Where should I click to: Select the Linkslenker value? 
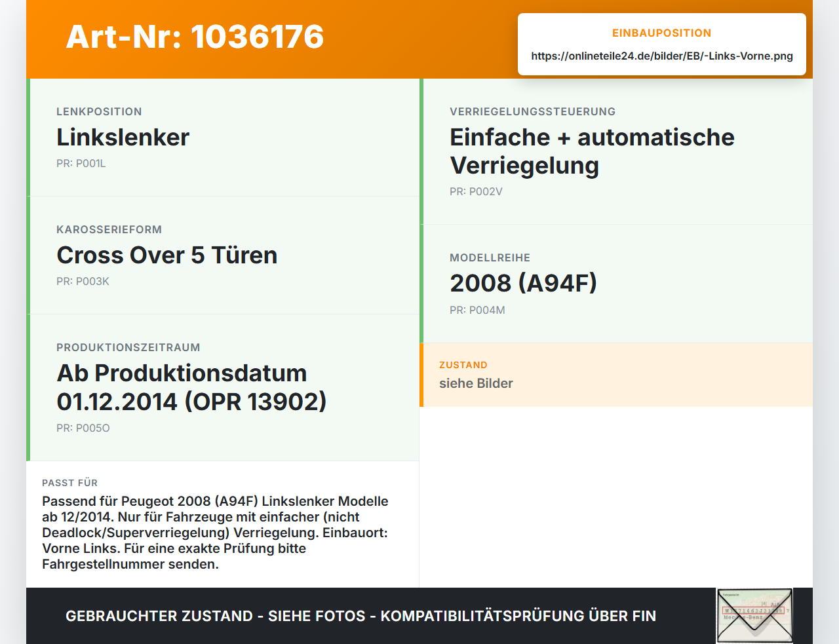click(123, 138)
